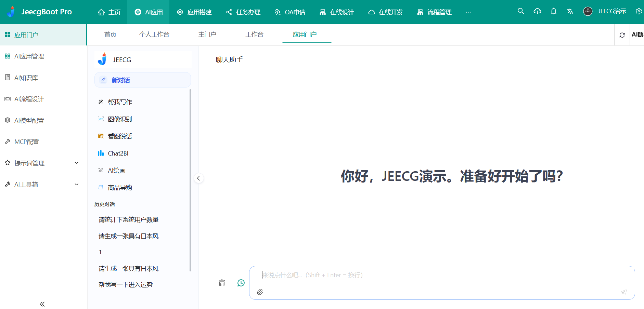Click the JEECG演示 user avatar
The image size is (644, 309).
click(588, 11)
